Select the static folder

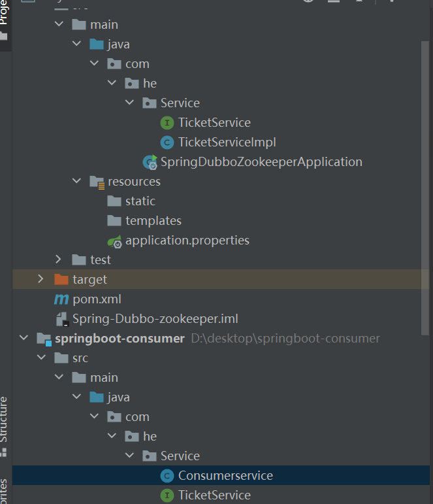pos(140,201)
